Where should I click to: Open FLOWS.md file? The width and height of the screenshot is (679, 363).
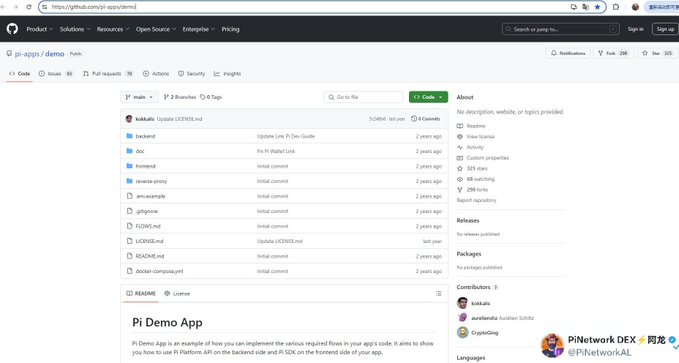[x=148, y=226]
